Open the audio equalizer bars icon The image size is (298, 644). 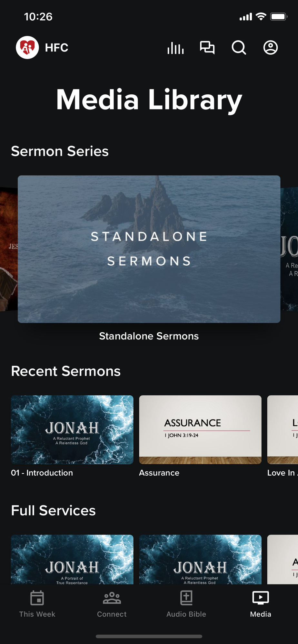pos(175,48)
